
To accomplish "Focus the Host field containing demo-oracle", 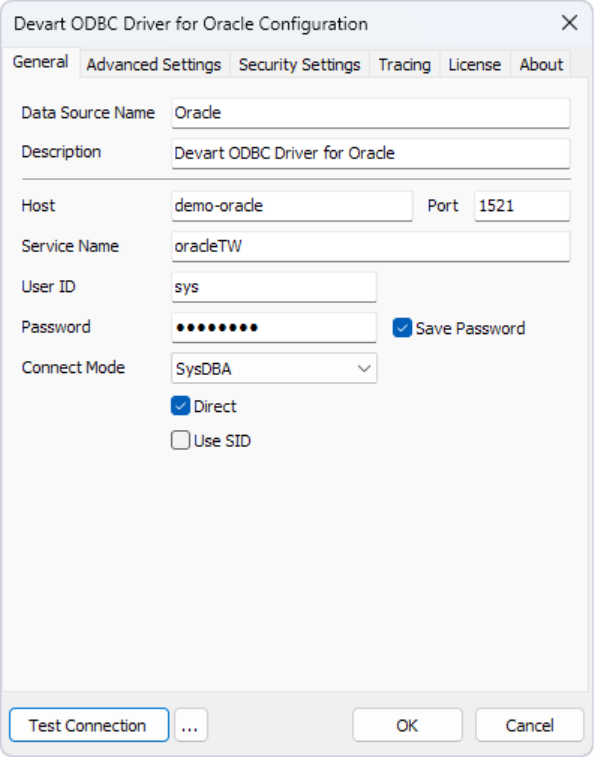I will [292, 206].
